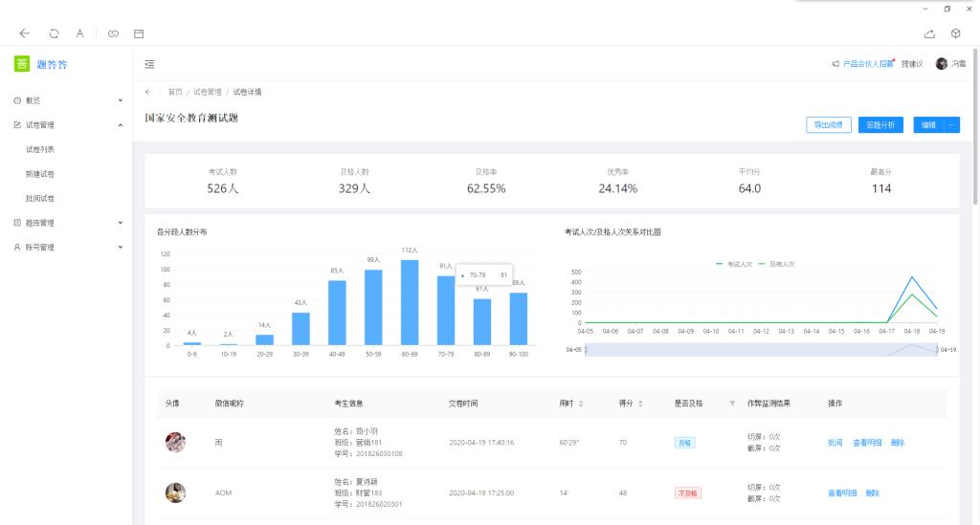Image resolution: width=980 pixels, height=525 pixels.
Task: Click the 80-89 bar in score chart
Action: 482,322
